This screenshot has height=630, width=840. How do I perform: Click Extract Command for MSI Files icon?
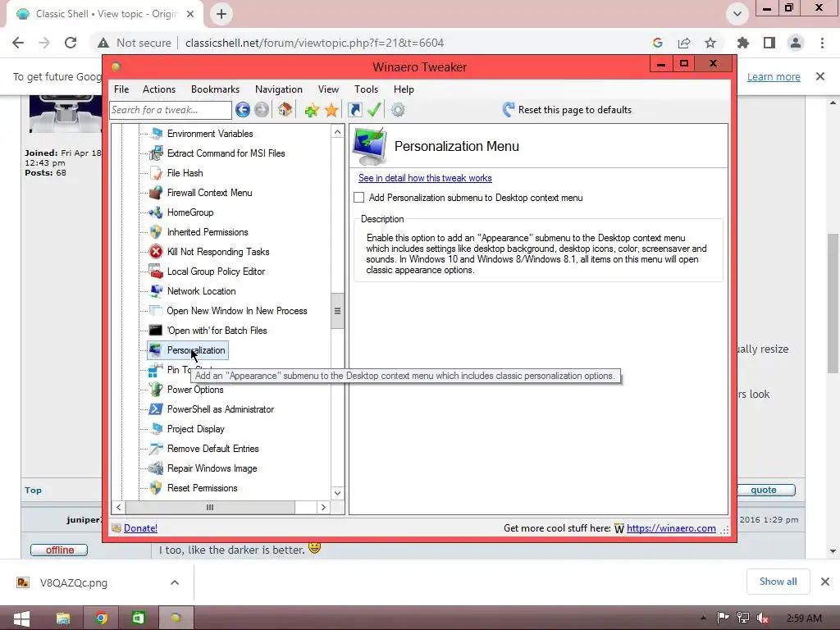click(x=156, y=153)
